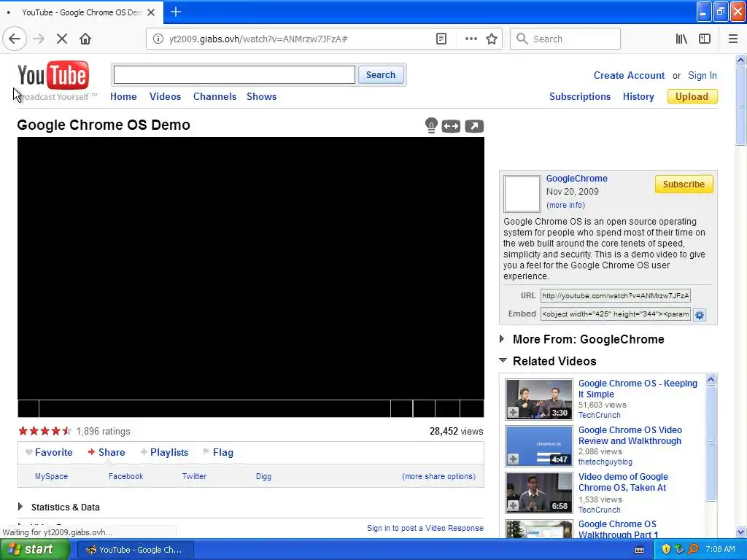This screenshot has width=747, height=560.
Task: Select the Favorite action tab
Action: tap(49, 452)
